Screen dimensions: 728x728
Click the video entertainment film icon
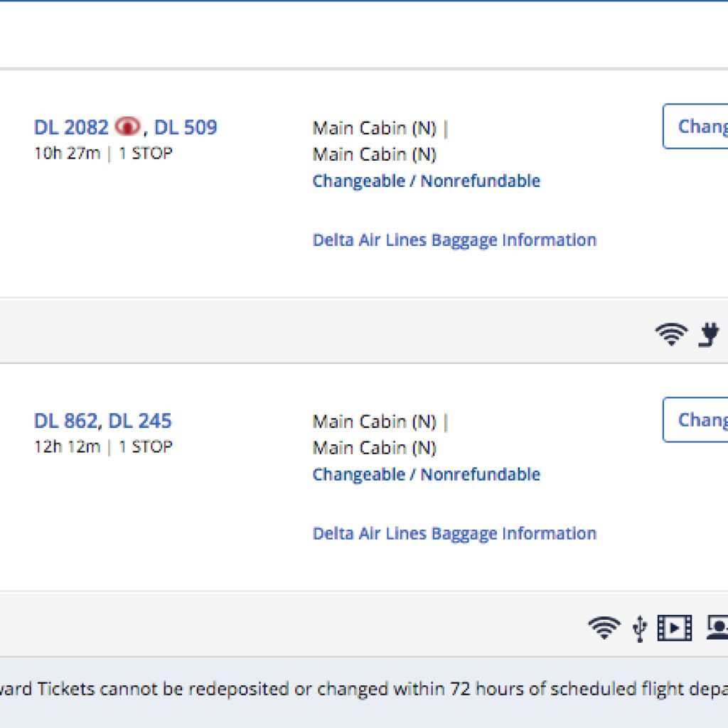[x=675, y=628]
